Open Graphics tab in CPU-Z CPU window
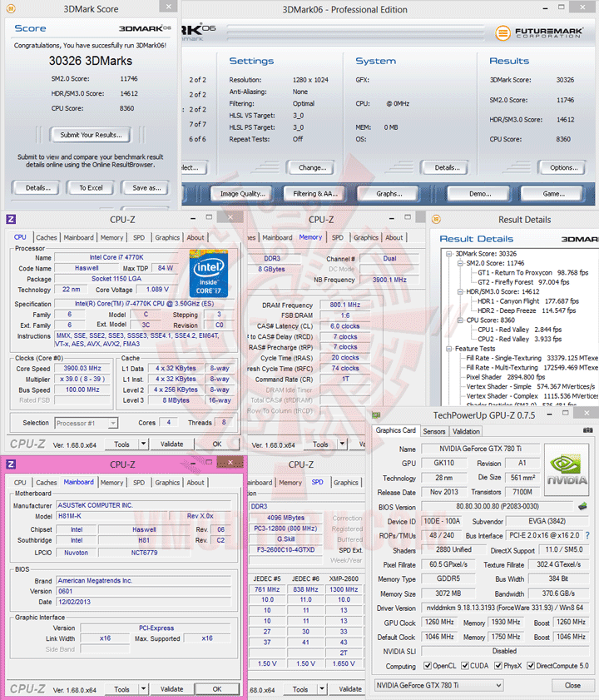The image size is (599, 700). pyautogui.click(x=167, y=237)
